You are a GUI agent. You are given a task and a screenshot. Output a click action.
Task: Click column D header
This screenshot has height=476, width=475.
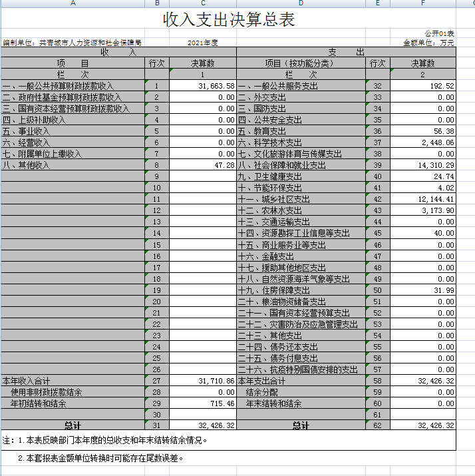(x=301, y=3)
